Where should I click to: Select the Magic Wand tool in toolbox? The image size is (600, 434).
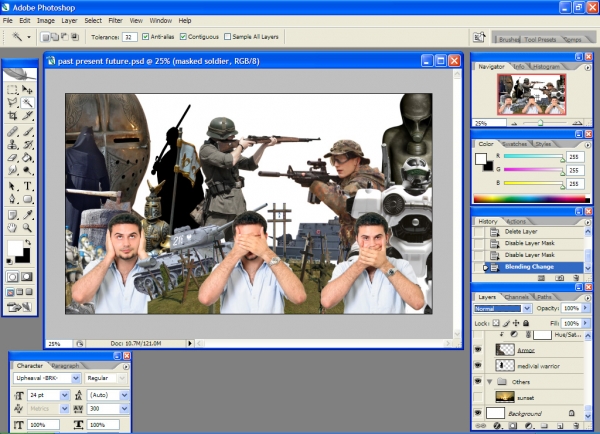click(27, 103)
